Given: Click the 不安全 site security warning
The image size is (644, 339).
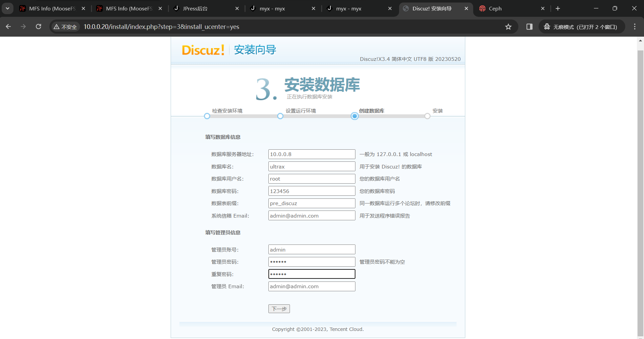Looking at the screenshot, I should pyautogui.click(x=66, y=27).
